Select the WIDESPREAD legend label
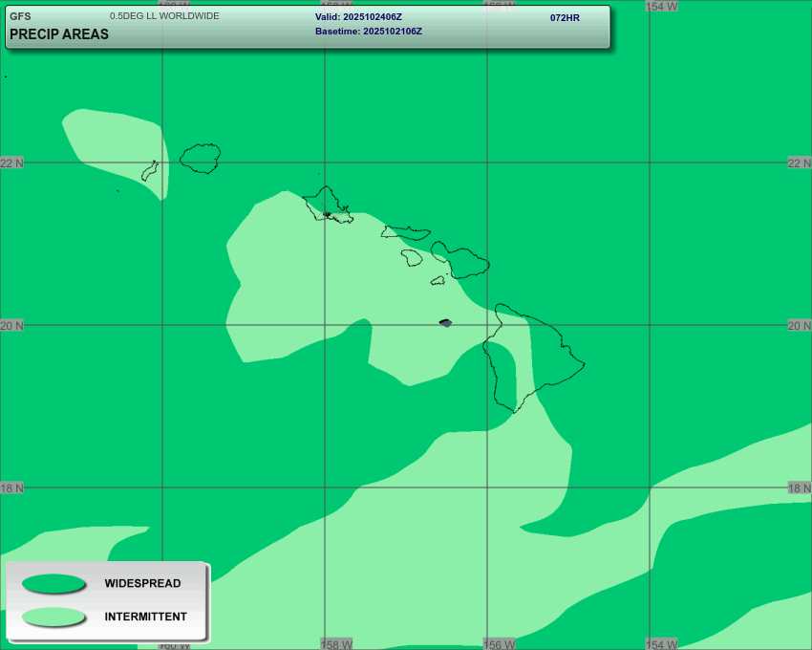This screenshot has height=650, width=812. pos(142,583)
